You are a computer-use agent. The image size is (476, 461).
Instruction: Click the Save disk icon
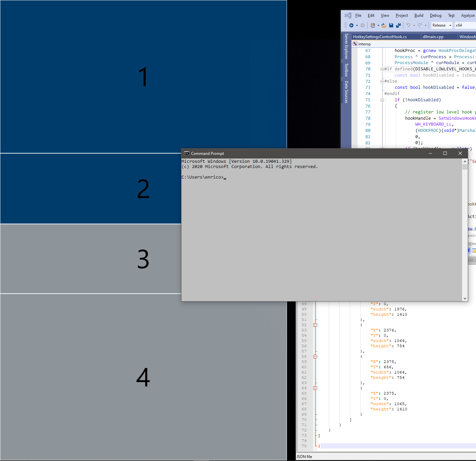pyautogui.click(x=391, y=25)
